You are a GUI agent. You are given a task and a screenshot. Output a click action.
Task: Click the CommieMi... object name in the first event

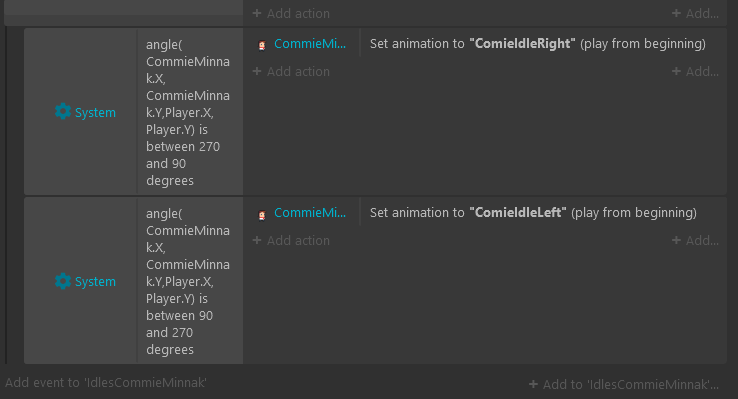click(x=310, y=43)
